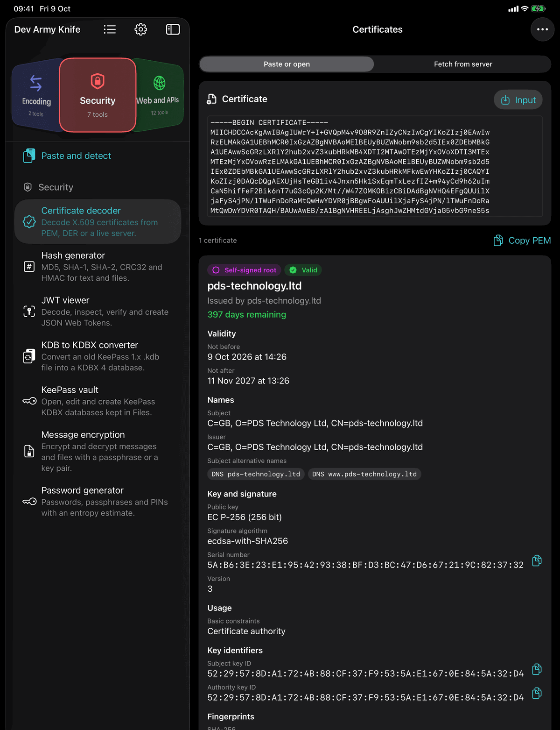Viewport: 560px width, 730px height.
Task: Open the Certificate decoder tool
Action: [x=98, y=221]
